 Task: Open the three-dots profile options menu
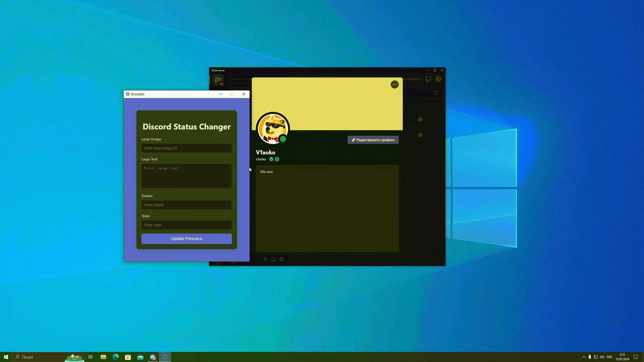(394, 84)
